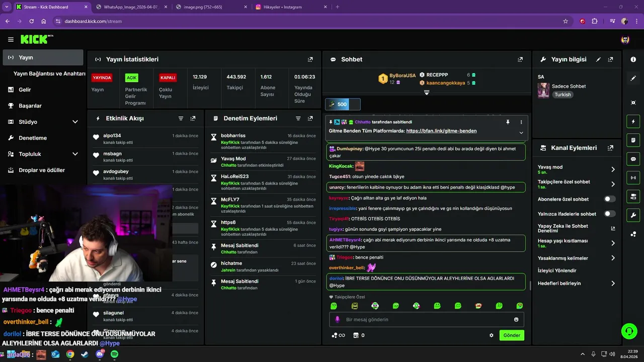
Task: Open Hesap yaşı kısıtlaması settings arrow
Action: 613,243
